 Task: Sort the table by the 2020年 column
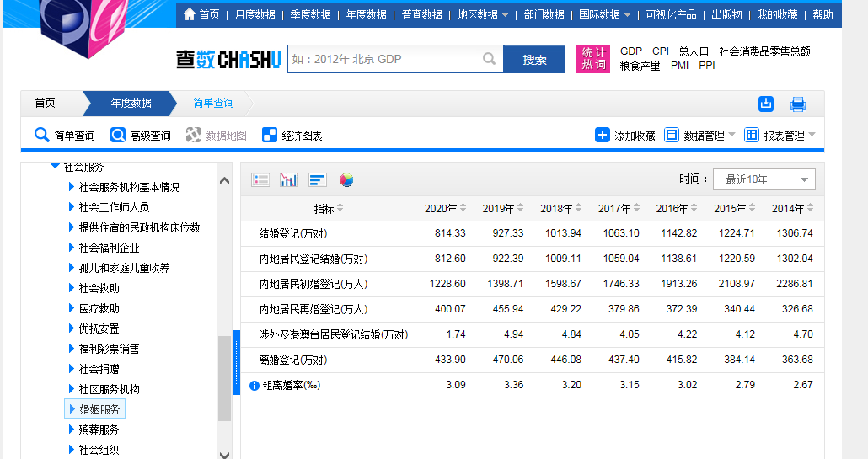click(x=444, y=208)
